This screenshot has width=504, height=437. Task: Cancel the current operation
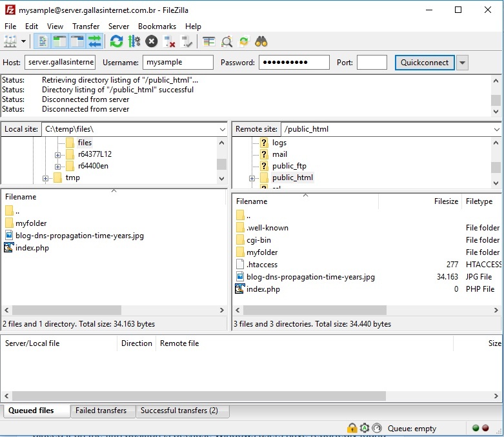pos(151,41)
